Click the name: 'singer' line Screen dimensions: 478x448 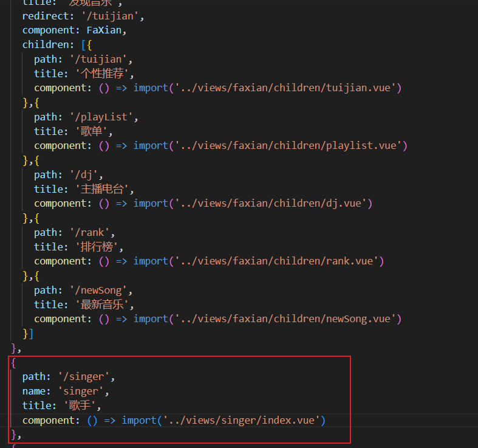tap(66, 391)
